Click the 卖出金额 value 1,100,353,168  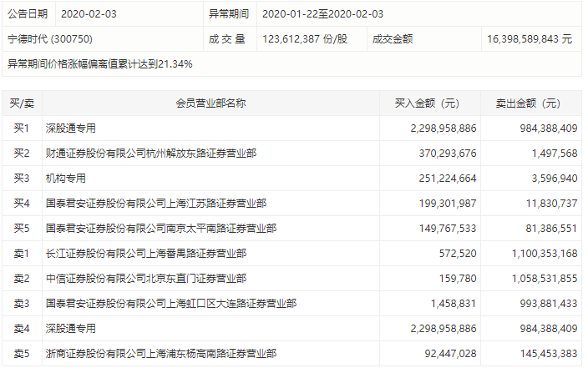click(x=535, y=254)
